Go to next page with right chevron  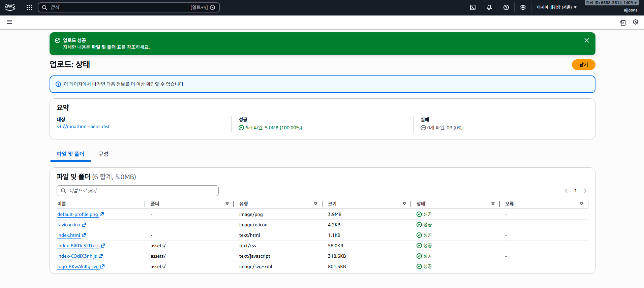click(x=585, y=191)
